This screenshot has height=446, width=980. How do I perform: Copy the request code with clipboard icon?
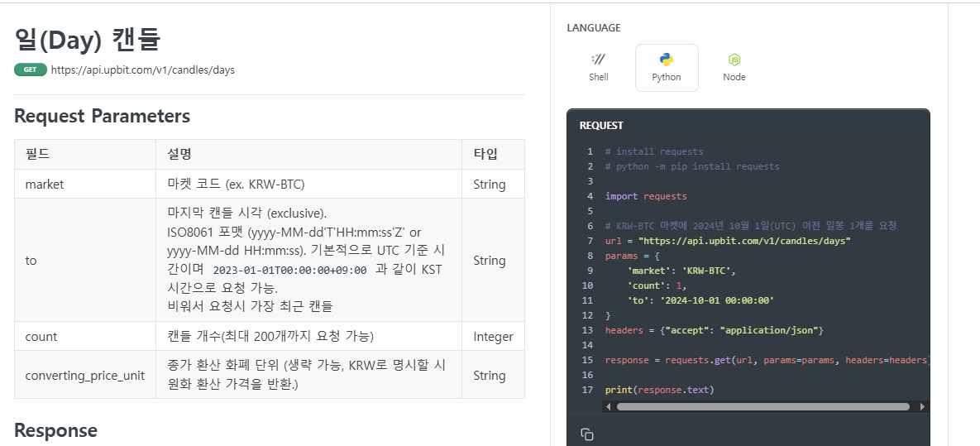(587, 434)
